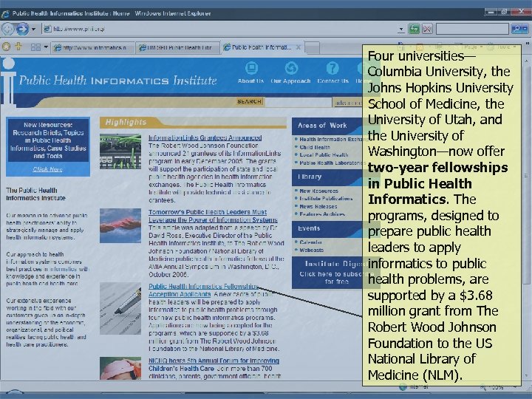Switch to the UM SPH Public Health Libr tab
The image size is (532, 399).
178,48
